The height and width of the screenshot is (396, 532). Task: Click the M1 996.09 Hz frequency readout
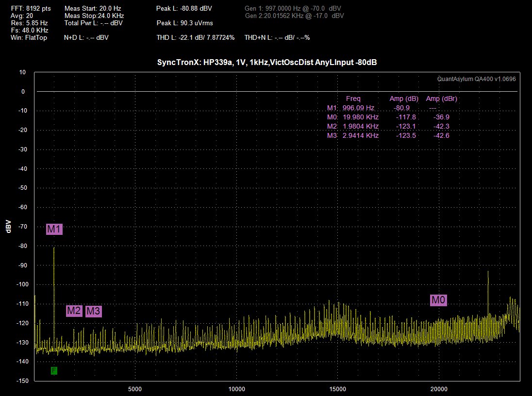point(358,108)
